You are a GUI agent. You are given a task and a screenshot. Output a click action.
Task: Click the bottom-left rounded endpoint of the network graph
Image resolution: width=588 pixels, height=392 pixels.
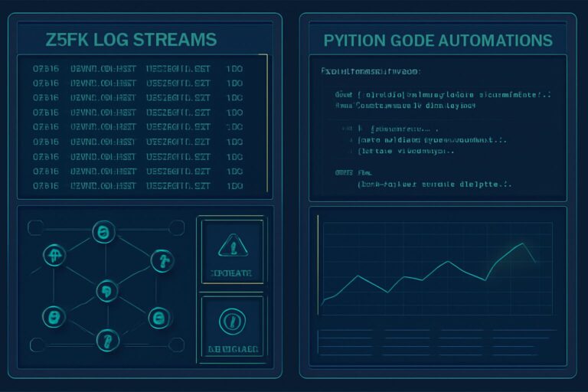38,345
